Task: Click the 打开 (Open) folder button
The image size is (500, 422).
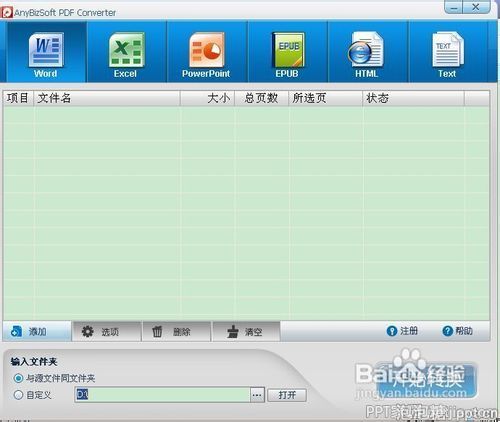Action: 287,395
